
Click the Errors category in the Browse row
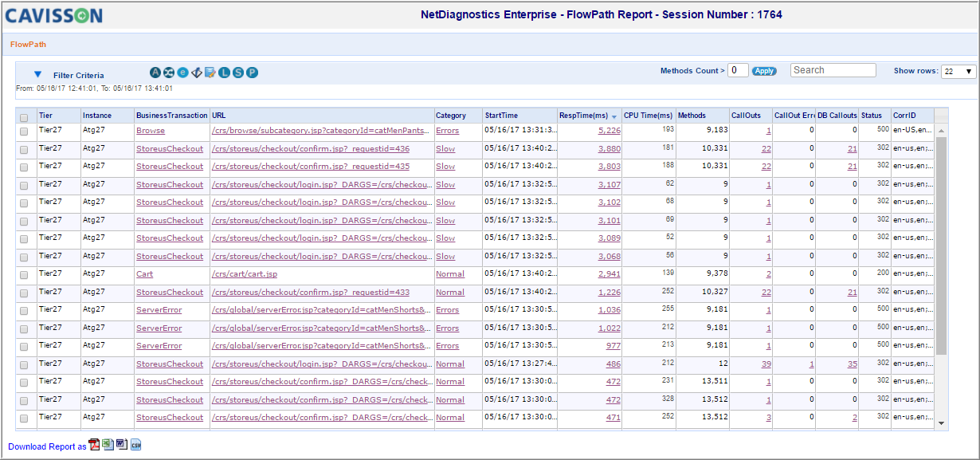coord(448,131)
